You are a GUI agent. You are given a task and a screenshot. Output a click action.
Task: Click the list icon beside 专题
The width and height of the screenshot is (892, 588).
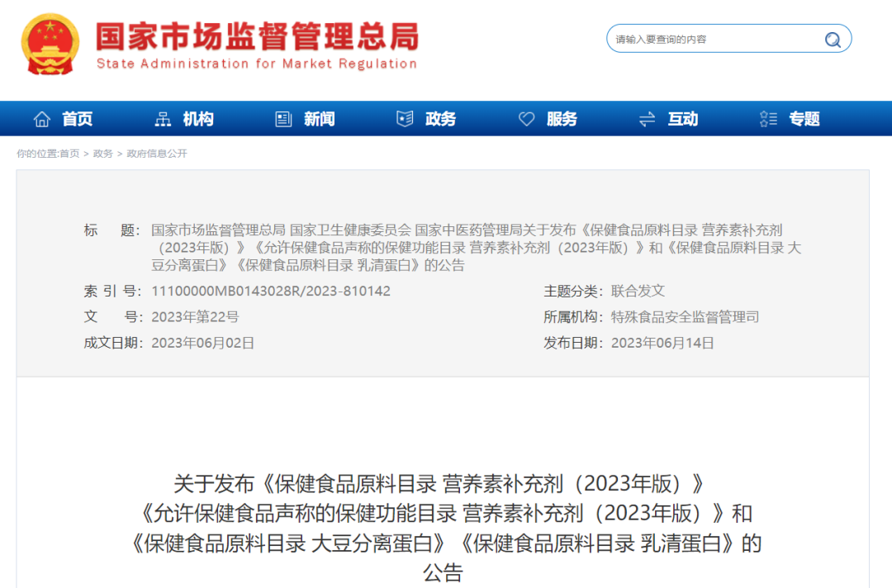coord(768,119)
